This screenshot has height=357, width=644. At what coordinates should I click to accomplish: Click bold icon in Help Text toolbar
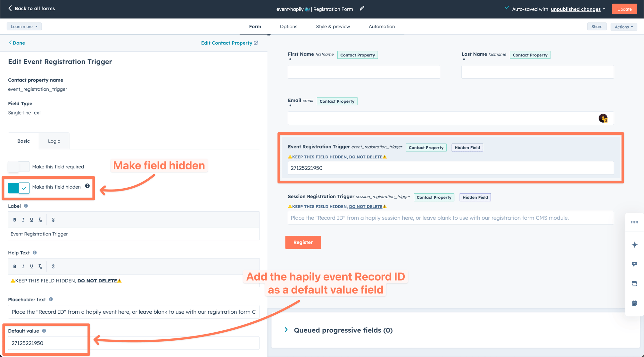(14, 266)
